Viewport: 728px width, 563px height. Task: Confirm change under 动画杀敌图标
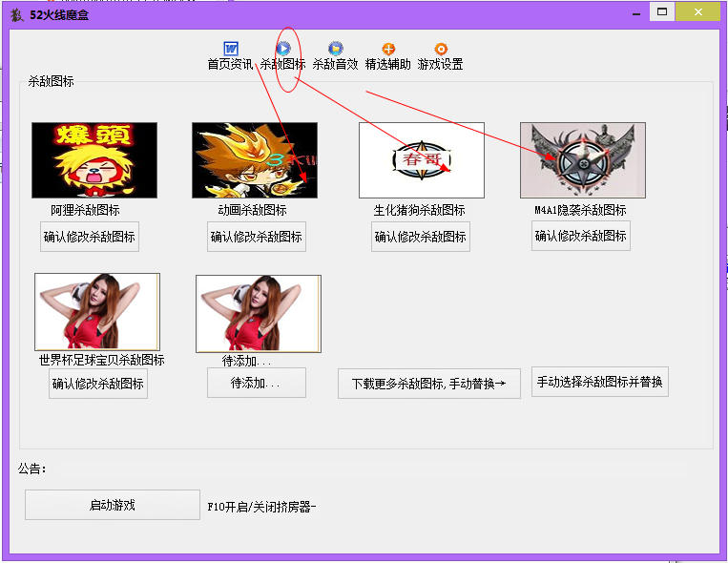(257, 237)
